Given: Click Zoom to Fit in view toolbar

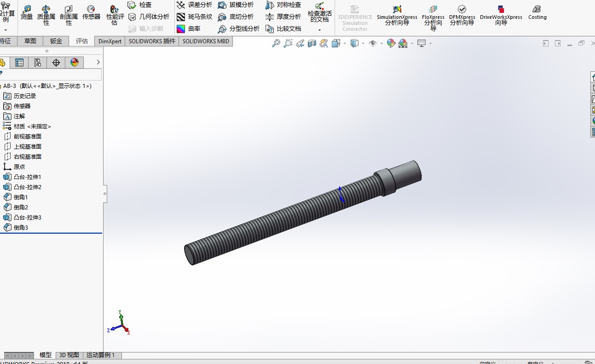Looking at the screenshot, I should 276,43.
